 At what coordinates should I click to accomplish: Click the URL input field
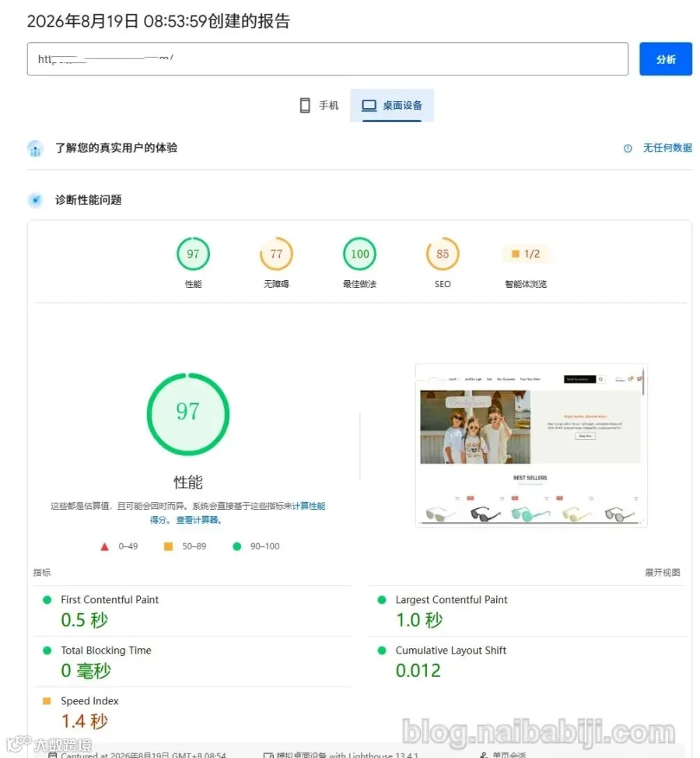coord(327,59)
